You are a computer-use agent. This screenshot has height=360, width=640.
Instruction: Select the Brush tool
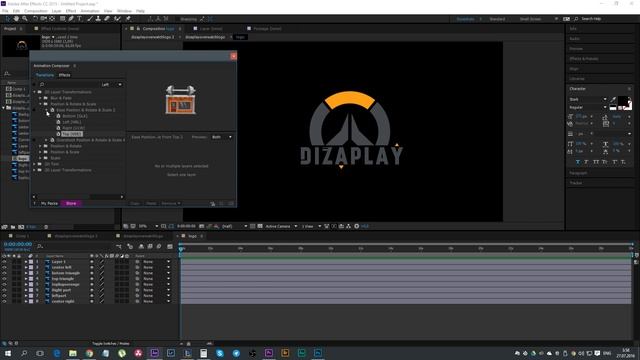[89, 19]
